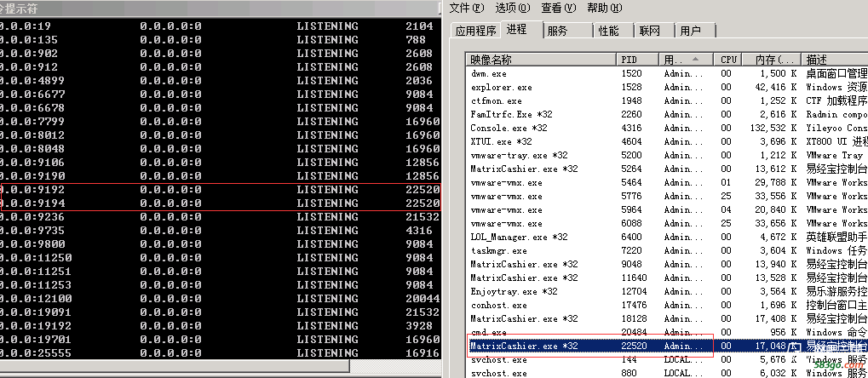The height and width of the screenshot is (378, 868).
Task: Click netstat line for port 19091
Action: tap(221, 312)
